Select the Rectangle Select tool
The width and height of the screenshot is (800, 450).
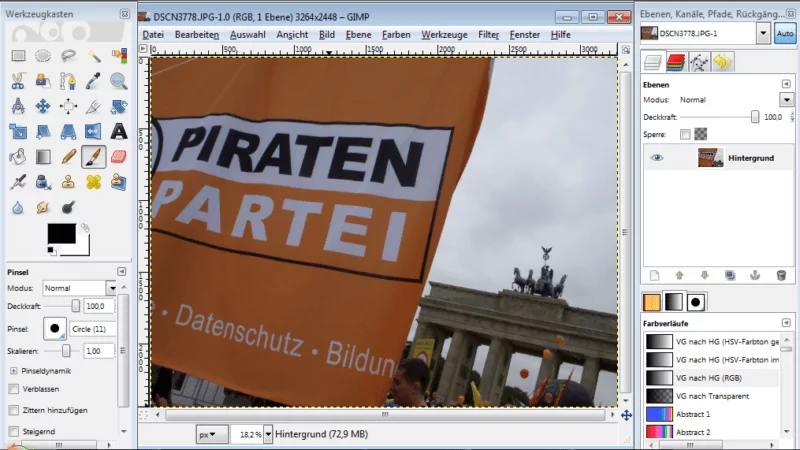click(x=18, y=55)
